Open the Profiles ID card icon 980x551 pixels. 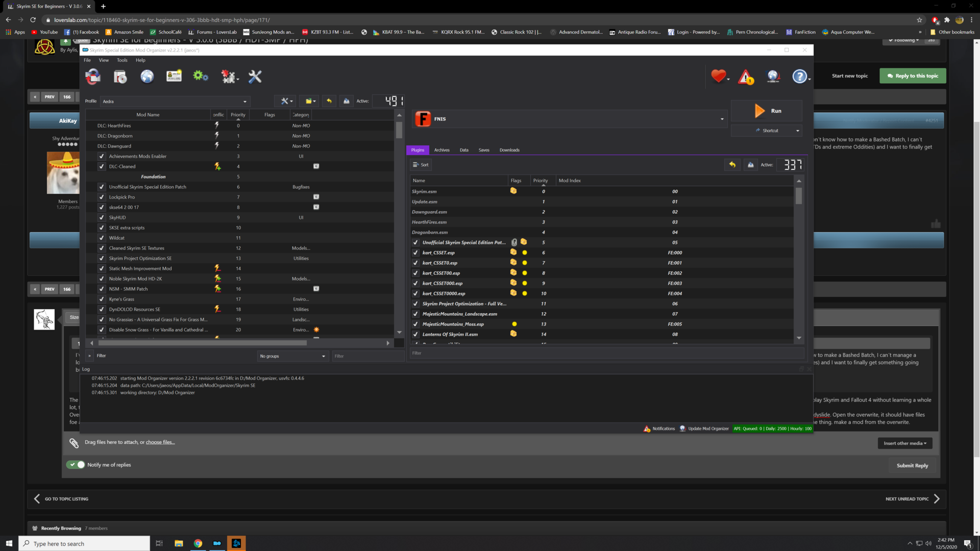[174, 77]
